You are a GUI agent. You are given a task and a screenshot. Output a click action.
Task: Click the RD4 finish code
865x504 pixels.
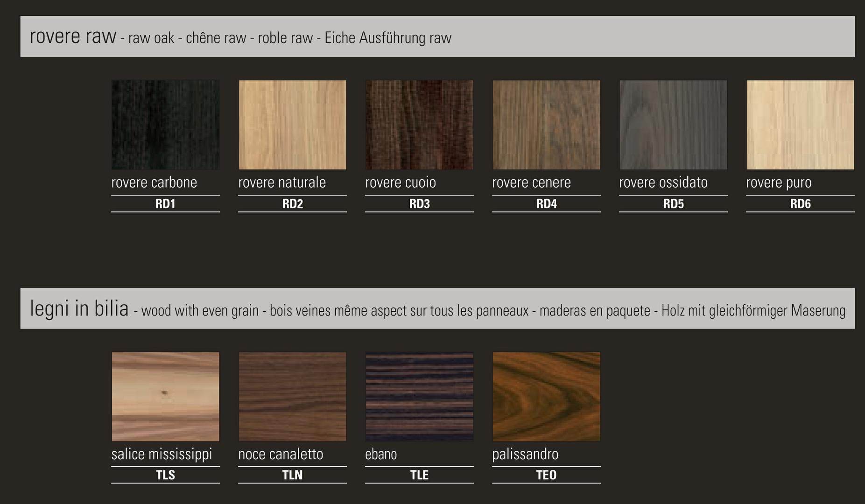click(x=546, y=203)
